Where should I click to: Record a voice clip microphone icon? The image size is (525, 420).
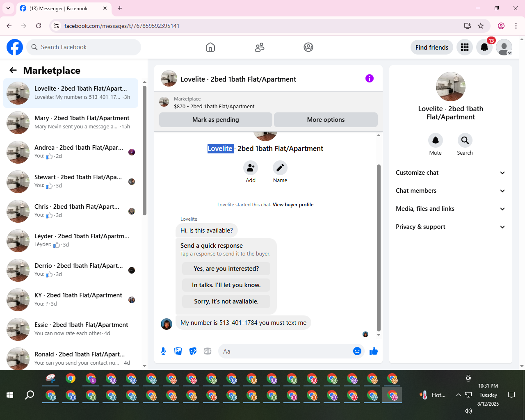point(163,351)
